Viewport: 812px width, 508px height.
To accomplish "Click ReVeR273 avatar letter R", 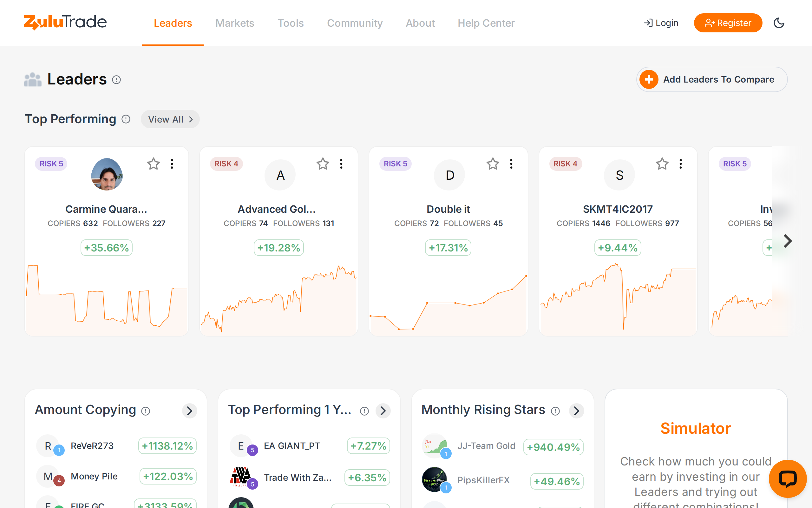I will [x=48, y=446].
